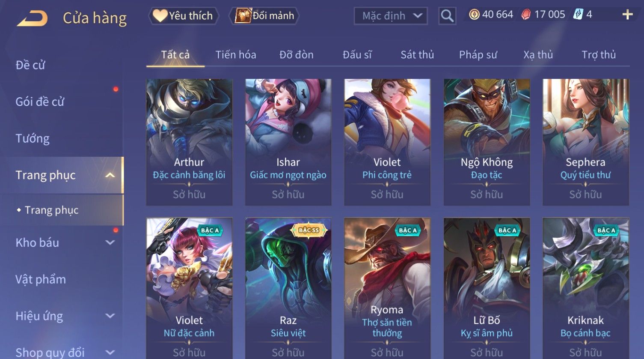644x359 pixels.
Task: Tap the red gem currency icon
Action: pyautogui.click(x=526, y=15)
